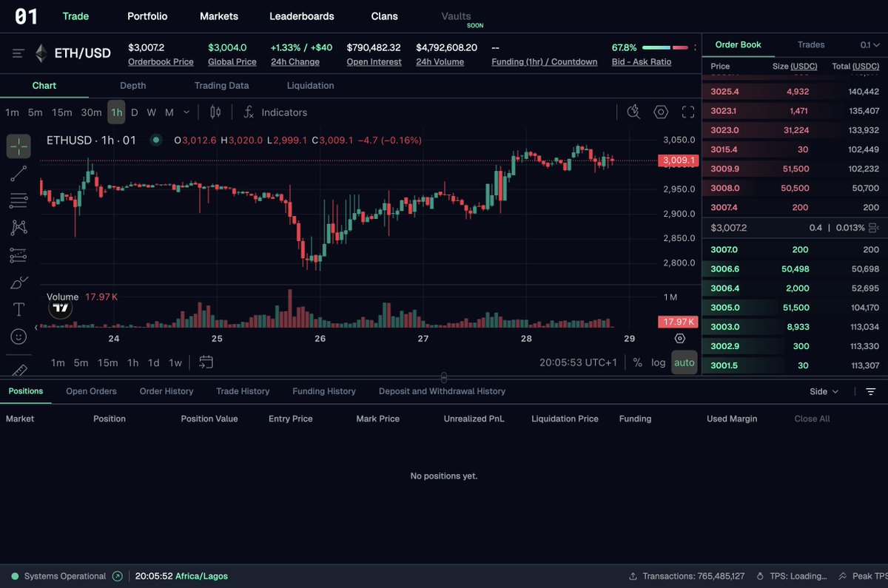Click the TradingView logo on chart
Image resolution: width=888 pixels, height=588 pixels.
pyautogui.click(x=61, y=308)
